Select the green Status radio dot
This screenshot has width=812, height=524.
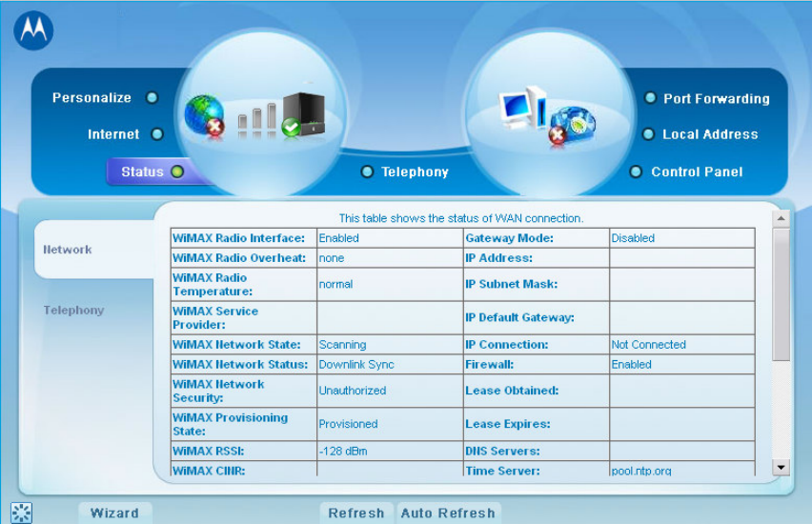177,171
